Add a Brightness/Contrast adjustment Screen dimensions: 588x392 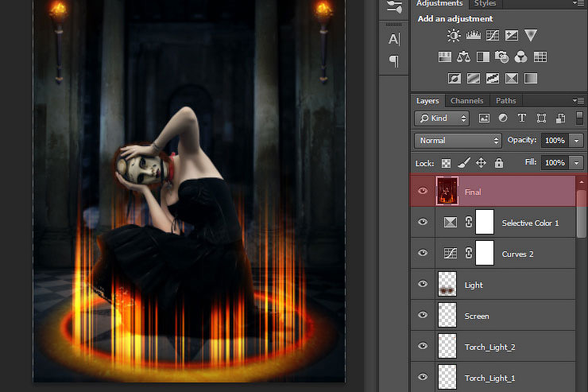click(454, 35)
